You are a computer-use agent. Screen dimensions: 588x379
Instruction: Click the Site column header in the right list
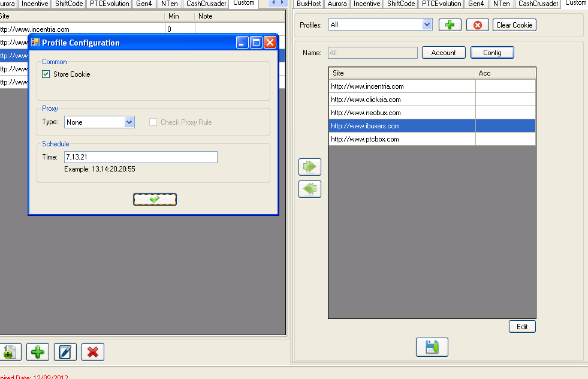tap(402, 73)
